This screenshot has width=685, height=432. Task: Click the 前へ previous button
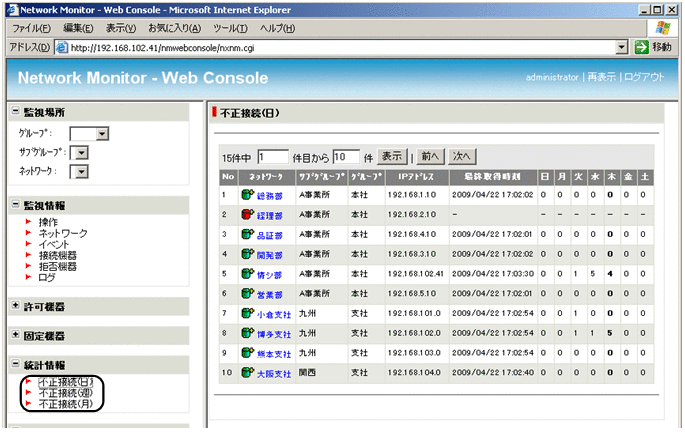tap(430, 156)
